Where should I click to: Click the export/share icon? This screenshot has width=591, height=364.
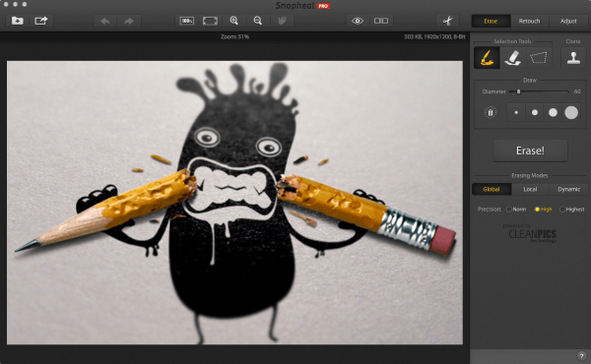point(41,21)
